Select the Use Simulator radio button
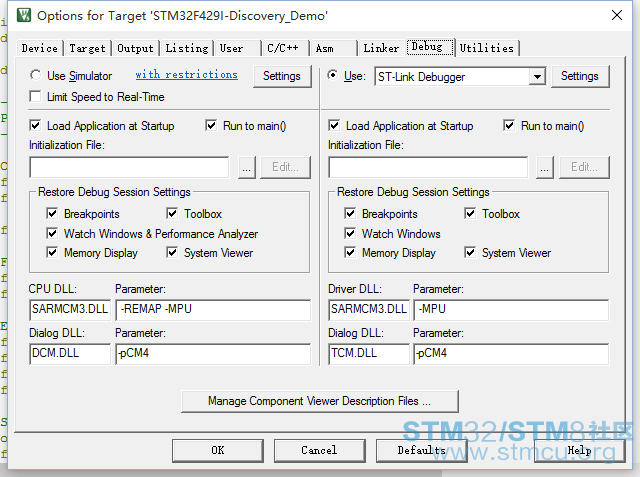This screenshot has width=640, height=477. click(36, 75)
